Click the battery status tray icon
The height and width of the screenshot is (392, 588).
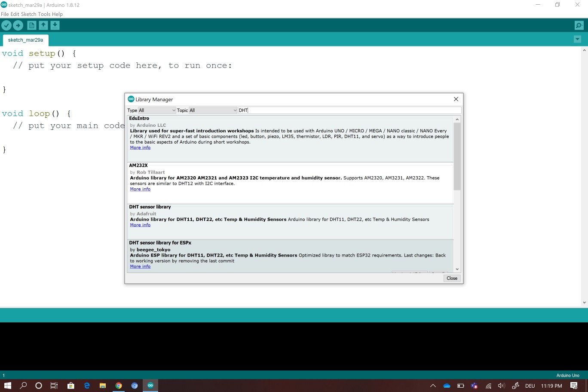click(460, 386)
